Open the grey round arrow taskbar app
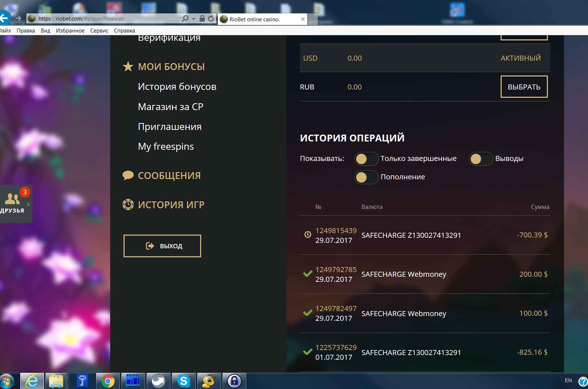Image resolution: width=588 pixels, height=389 pixels. click(x=158, y=381)
